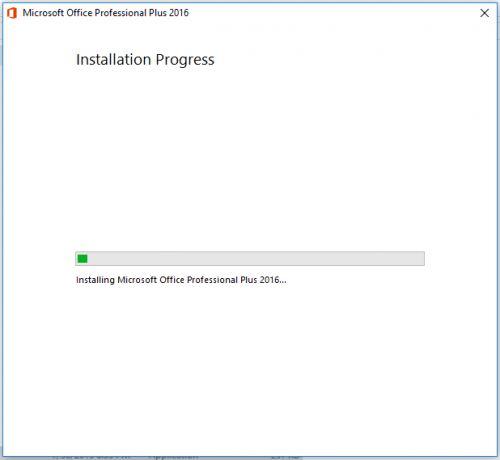Select the Installation Progress heading
Image resolution: width=500 pixels, height=460 pixels.
pyautogui.click(x=145, y=60)
